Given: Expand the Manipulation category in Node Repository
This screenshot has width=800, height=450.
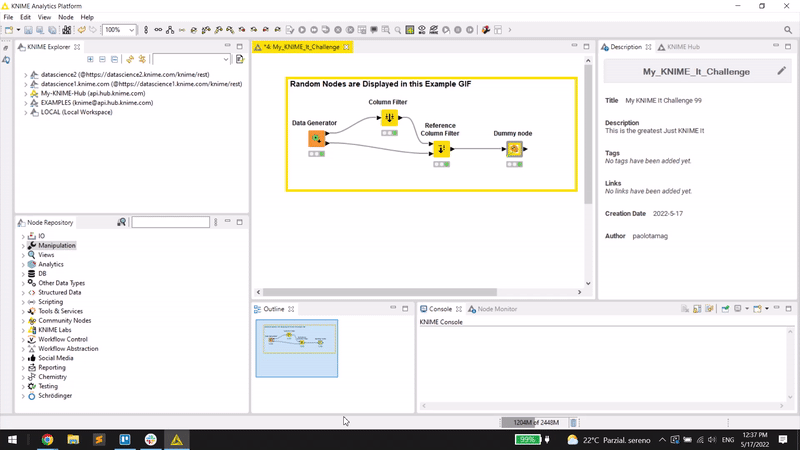Looking at the screenshot, I should coord(23,246).
